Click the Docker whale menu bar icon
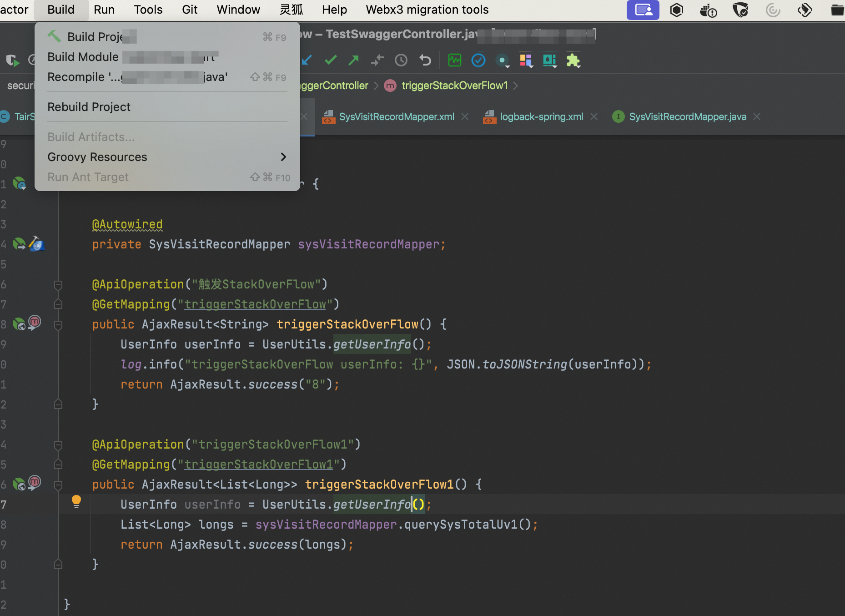Image resolution: width=845 pixels, height=616 pixels. coord(708,10)
